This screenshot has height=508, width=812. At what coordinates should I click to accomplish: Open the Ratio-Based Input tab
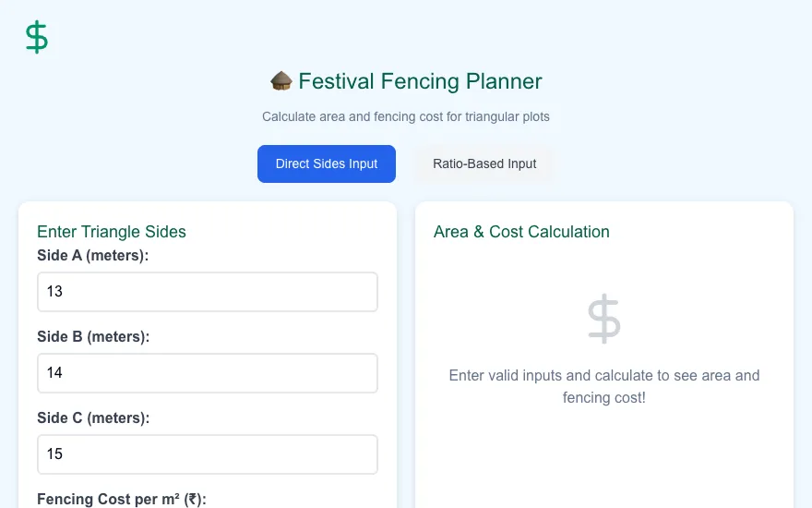[x=484, y=163]
